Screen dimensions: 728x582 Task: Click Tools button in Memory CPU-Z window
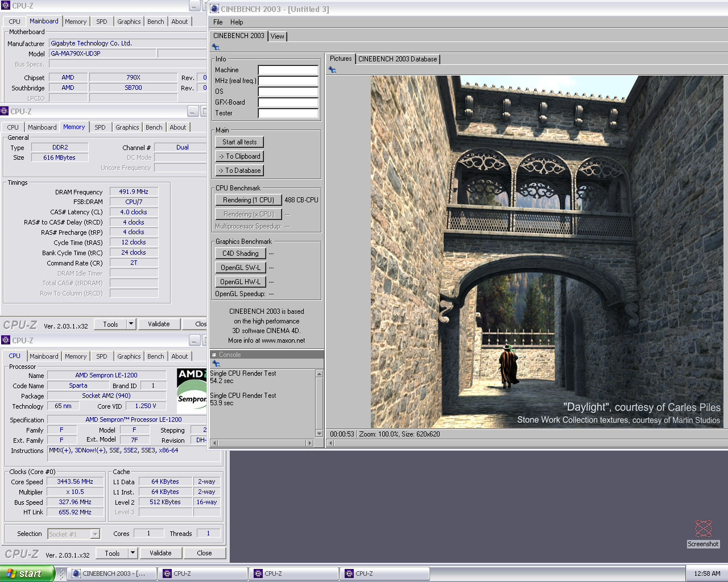[110, 324]
